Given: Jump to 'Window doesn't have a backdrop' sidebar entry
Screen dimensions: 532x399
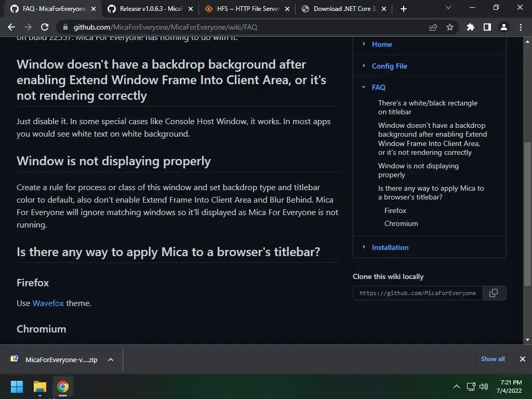Looking at the screenshot, I should (432, 139).
